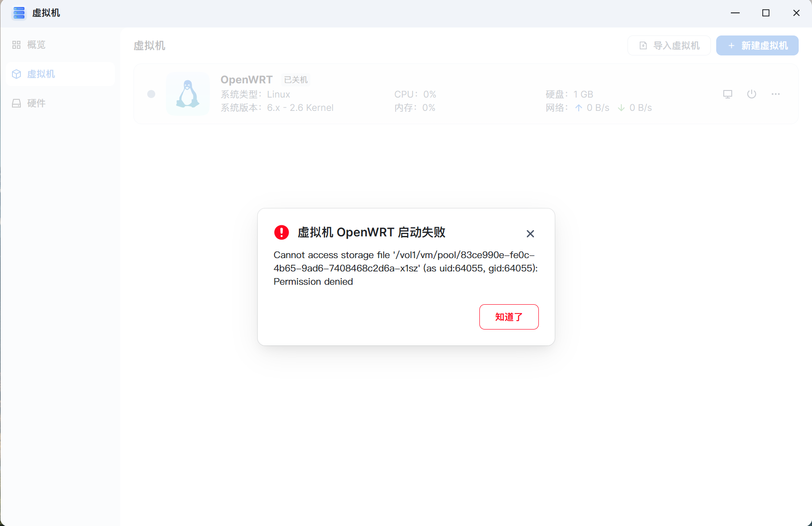Click the 内存: 0% value
Image resolution: width=812 pixels, height=526 pixels.
click(x=415, y=108)
